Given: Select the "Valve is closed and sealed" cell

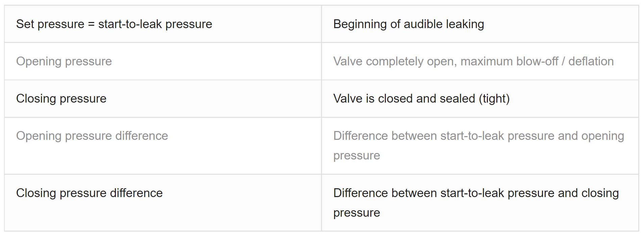Looking at the screenshot, I should tap(480, 99).
